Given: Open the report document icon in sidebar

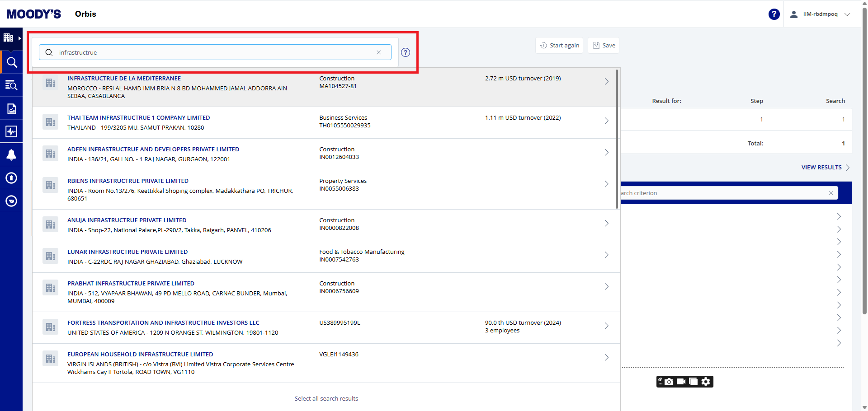Looking at the screenshot, I should click(11, 108).
